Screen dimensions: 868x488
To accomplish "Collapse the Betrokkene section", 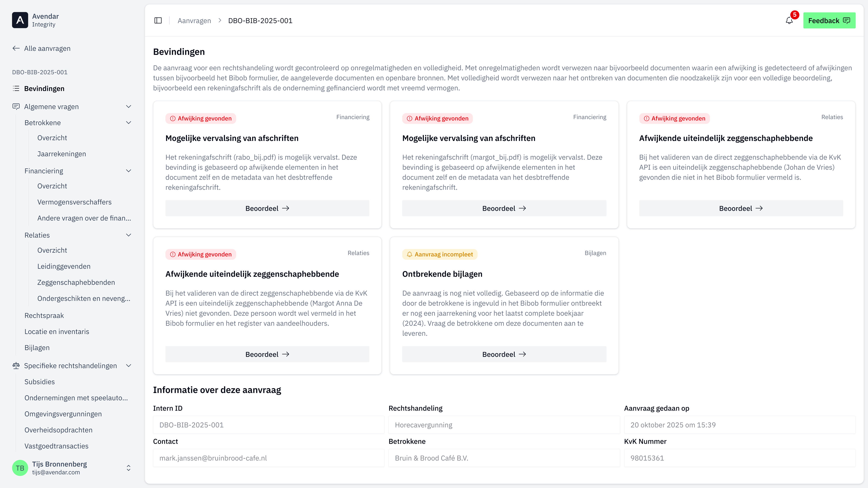I will (128, 122).
